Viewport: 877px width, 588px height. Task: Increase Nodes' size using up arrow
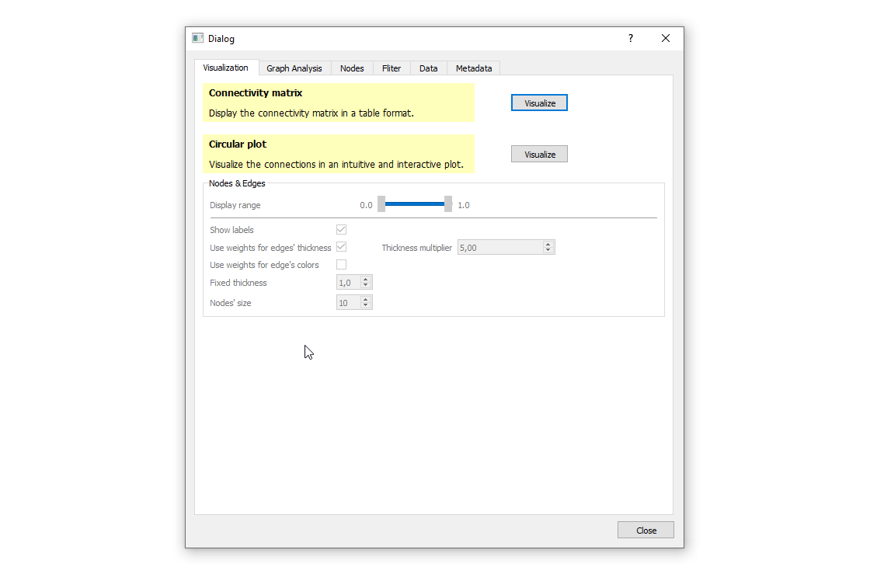point(366,300)
